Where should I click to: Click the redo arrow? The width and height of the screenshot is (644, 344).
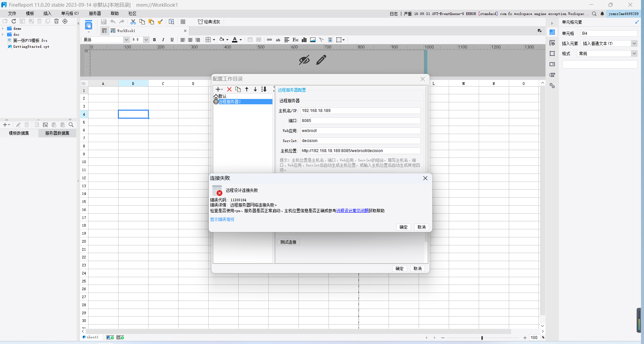[122, 22]
